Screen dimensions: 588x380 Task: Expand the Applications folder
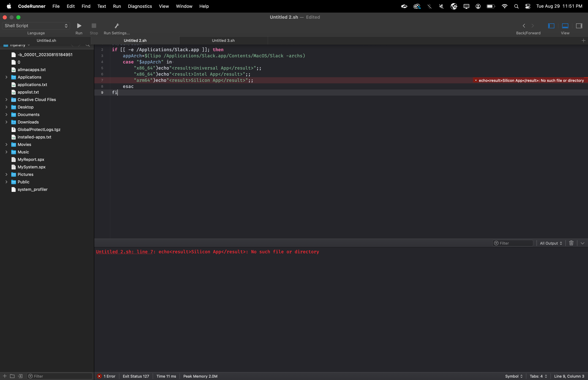coord(6,77)
